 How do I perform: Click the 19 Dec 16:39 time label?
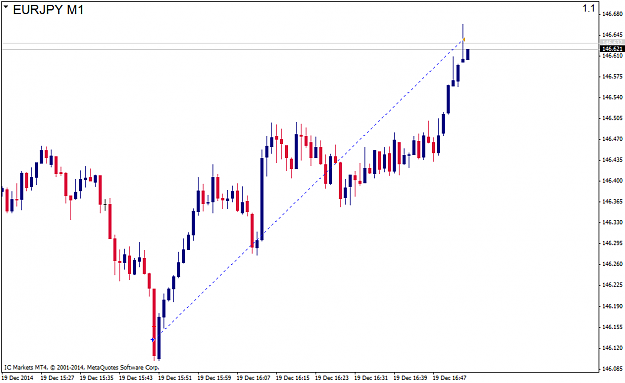pyautogui.click(x=411, y=378)
